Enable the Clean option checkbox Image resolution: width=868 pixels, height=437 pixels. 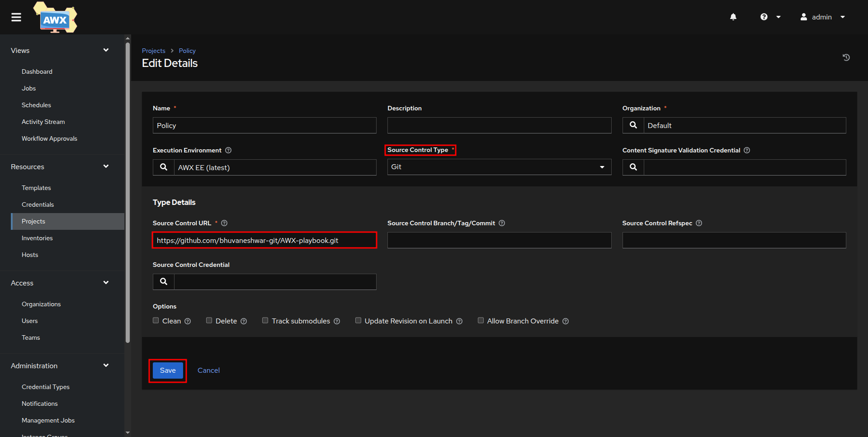tap(156, 321)
